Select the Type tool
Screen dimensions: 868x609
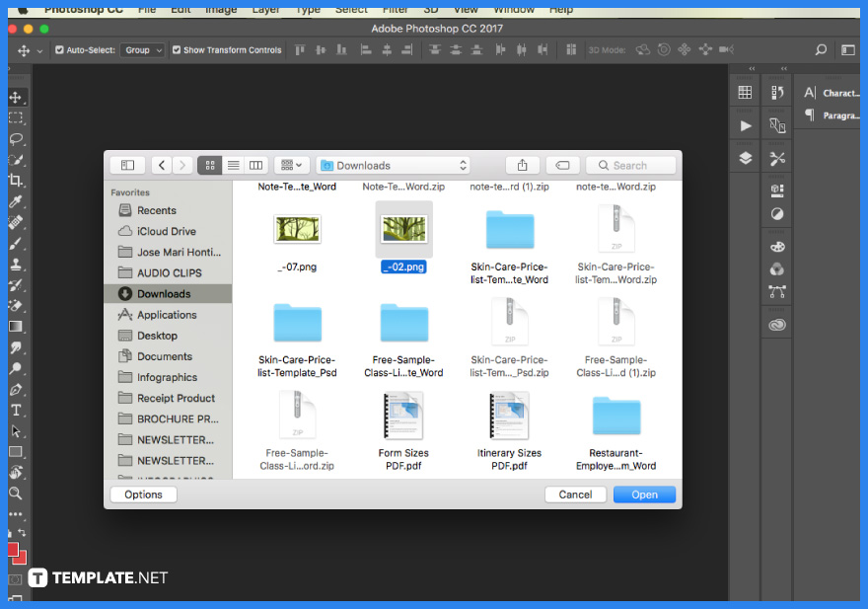click(15, 411)
